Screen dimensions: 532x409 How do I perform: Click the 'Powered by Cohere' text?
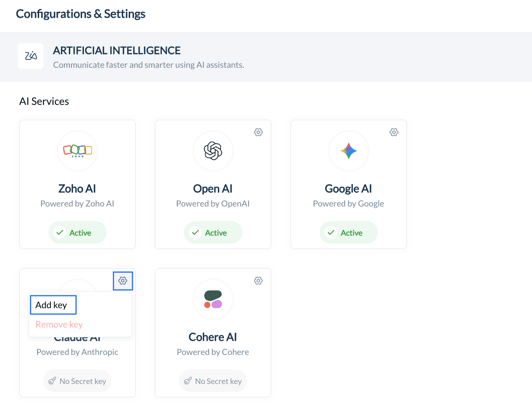(213, 352)
